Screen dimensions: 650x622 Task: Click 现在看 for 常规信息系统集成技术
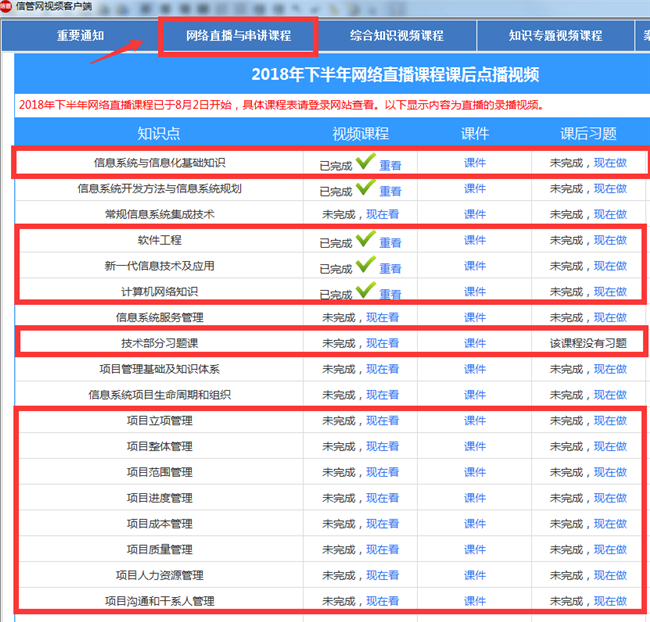point(382,214)
